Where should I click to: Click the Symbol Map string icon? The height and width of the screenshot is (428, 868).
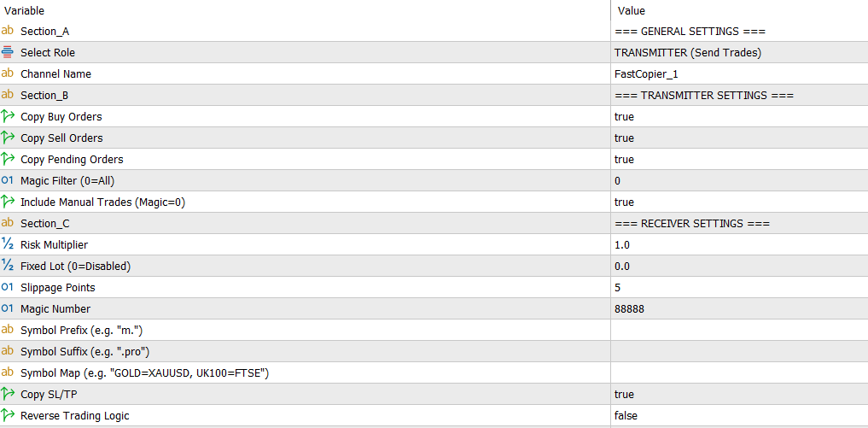[x=8, y=373]
